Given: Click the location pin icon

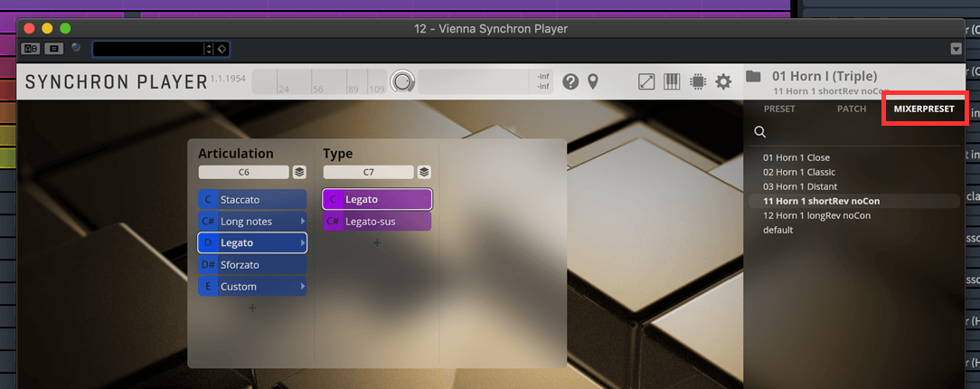Looking at the screenshot, I should click(592, 81).
